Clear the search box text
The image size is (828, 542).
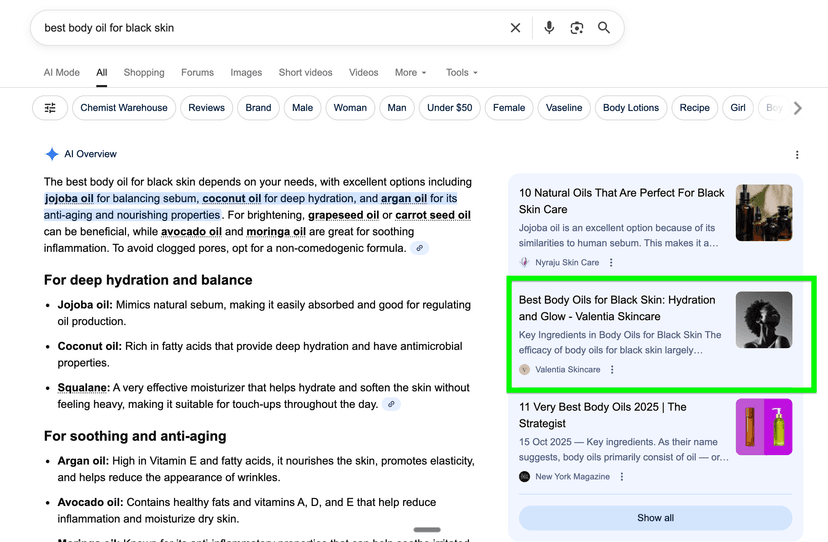(515, 28)
